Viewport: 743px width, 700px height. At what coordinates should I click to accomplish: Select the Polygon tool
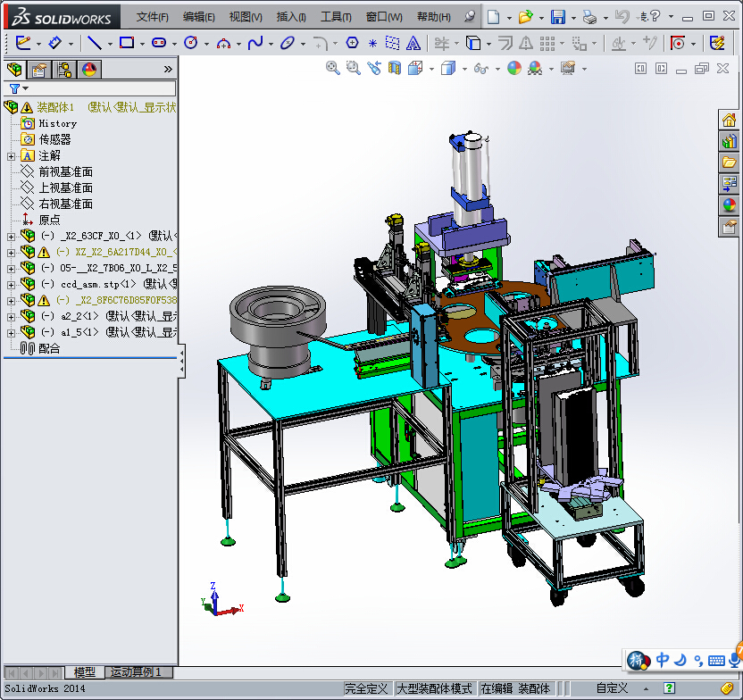(x=352, y=43)
